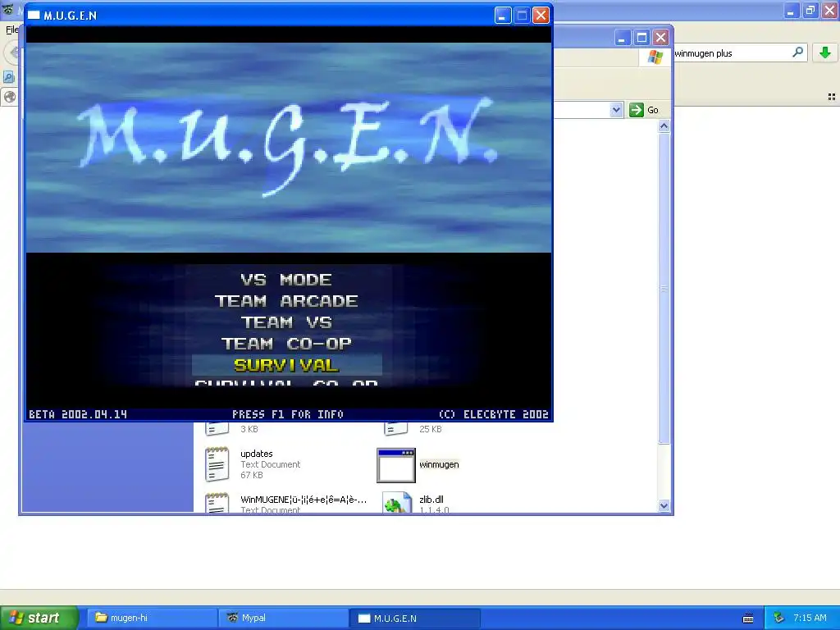Minimize the M.U.G.E.N window
Screen dimensions: 840x630
503,16
